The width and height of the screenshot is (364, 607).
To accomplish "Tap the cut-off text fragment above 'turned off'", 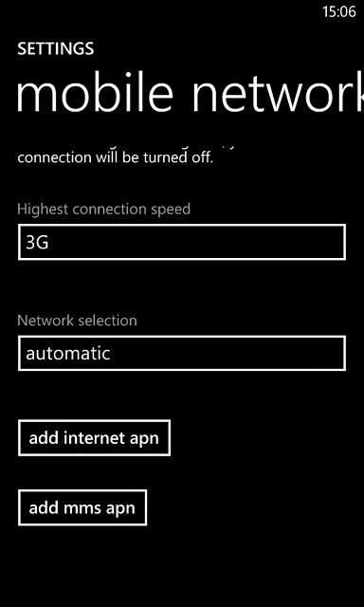I will click(x=228, y=148).
